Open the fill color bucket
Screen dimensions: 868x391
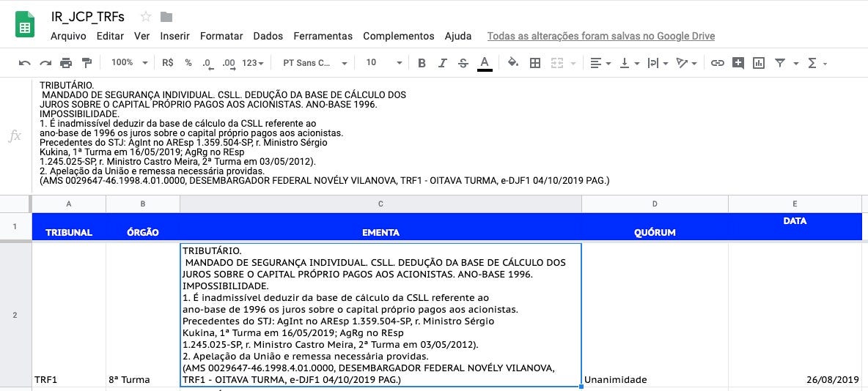point(513,62)
